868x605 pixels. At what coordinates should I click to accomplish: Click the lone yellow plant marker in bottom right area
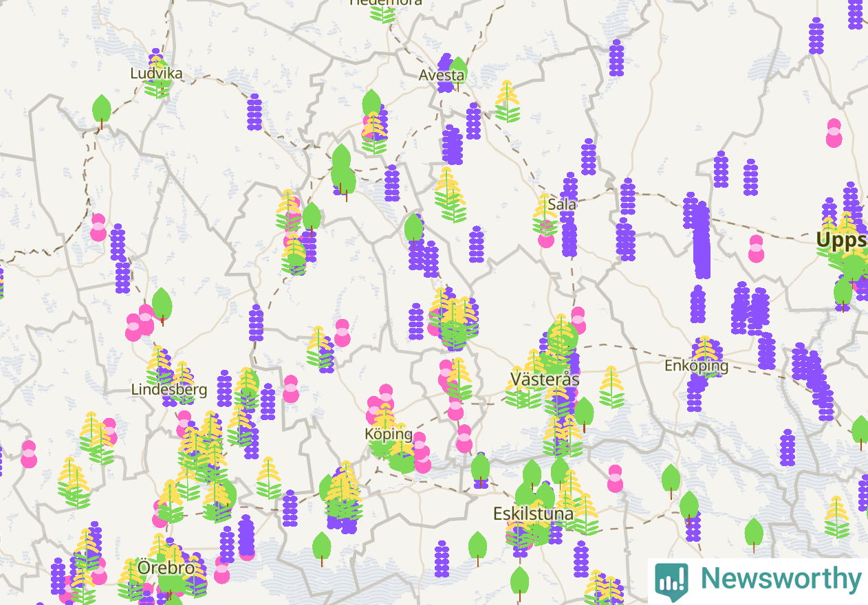click(836, 517)
